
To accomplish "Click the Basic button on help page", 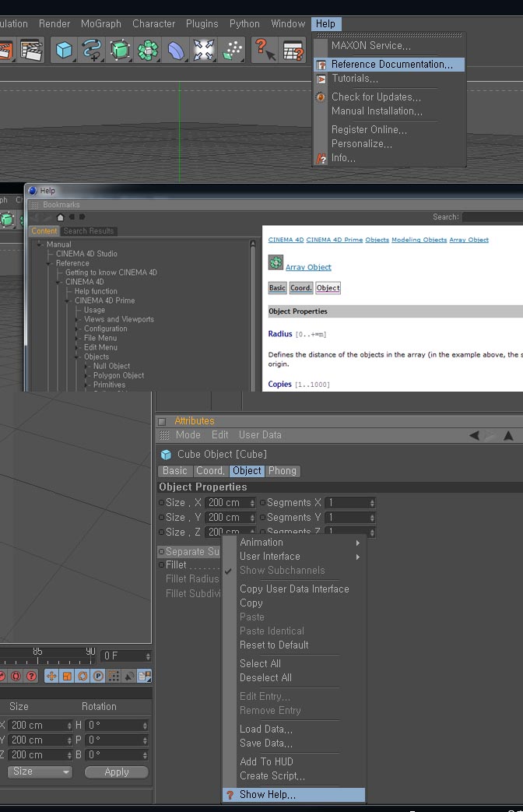I will pos(277,288).
